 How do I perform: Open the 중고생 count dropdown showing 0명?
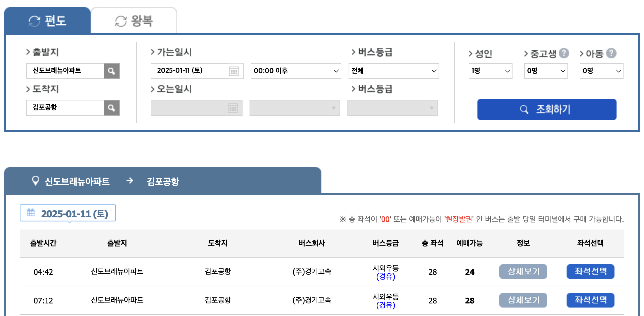(x=545, y=71)
